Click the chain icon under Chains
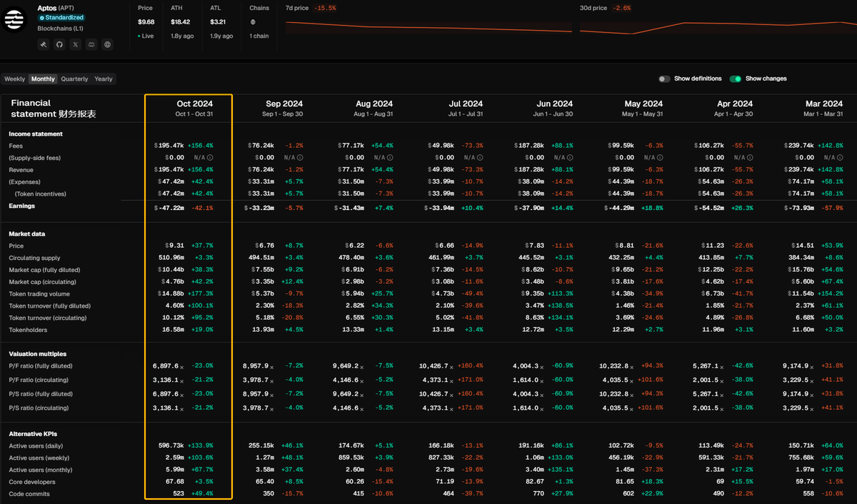Image resolution: width=857 pixels, height=504 pixels. 253,21
